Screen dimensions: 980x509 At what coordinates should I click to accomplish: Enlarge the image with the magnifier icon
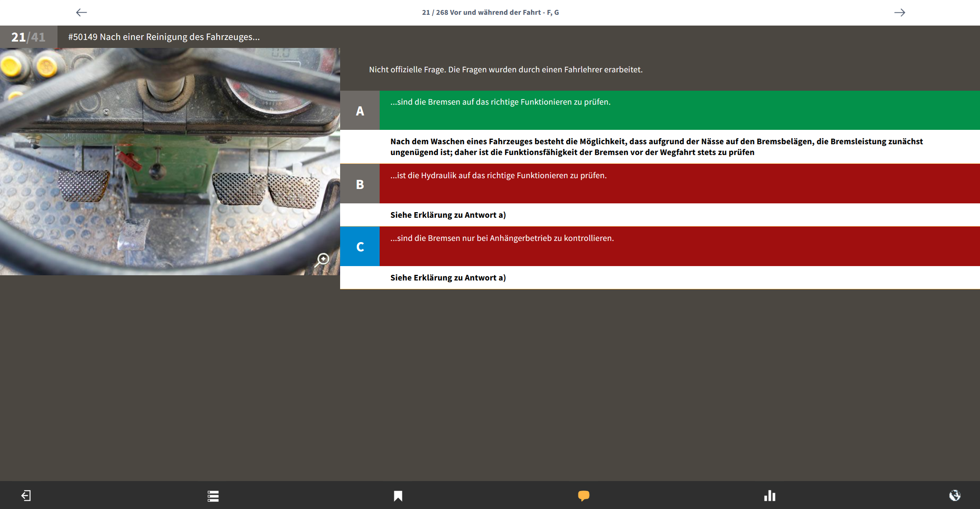(x=322, y=260)
